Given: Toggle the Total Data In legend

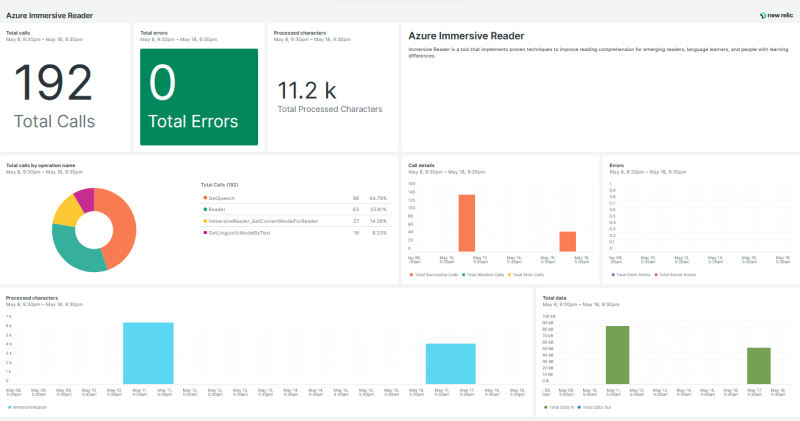Looking at the screenshot, I should pos(560,407).
